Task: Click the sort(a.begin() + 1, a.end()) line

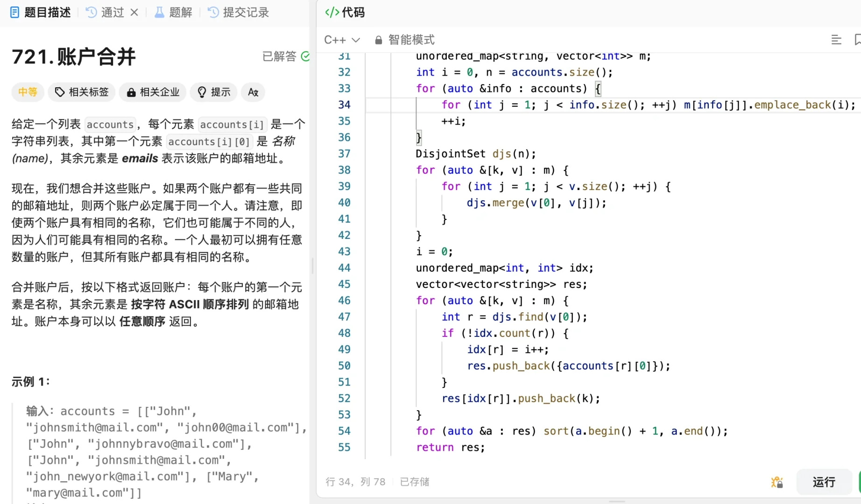Action: click(x=572, y=431)
